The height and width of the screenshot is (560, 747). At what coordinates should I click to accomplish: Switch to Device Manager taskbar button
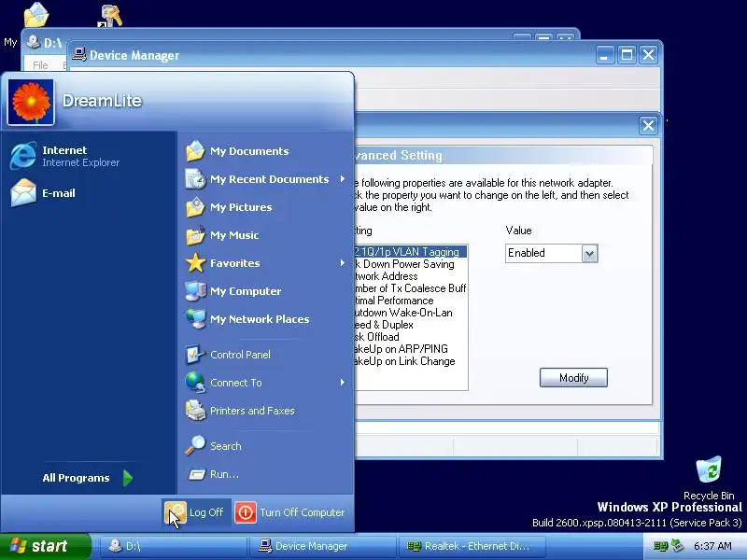tap(323, 546)
